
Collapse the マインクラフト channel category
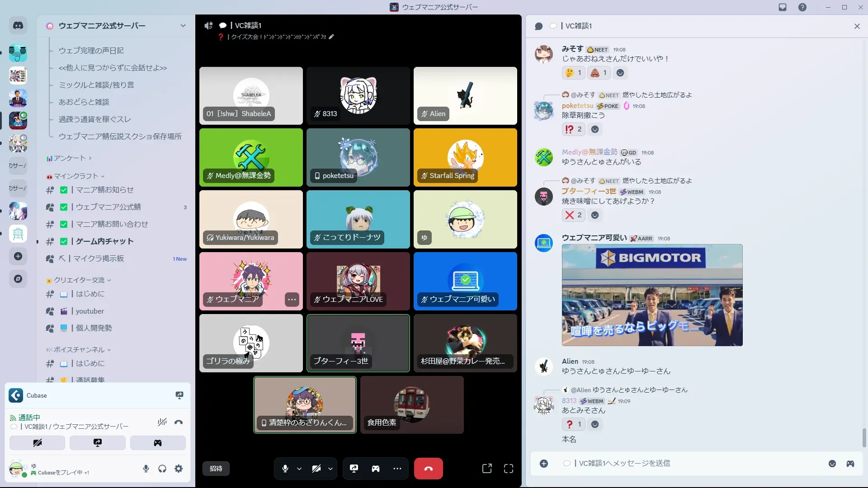pos(76,176)
